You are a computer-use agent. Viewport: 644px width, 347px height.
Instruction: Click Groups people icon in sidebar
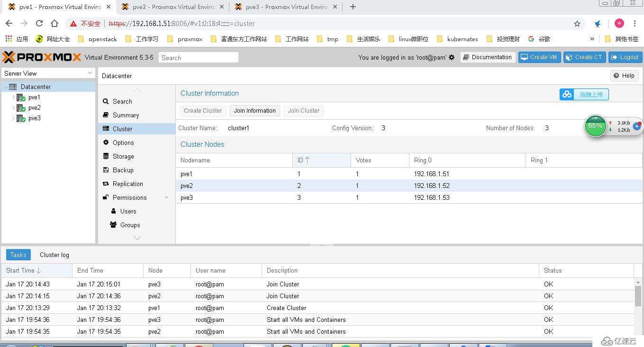pos(113,225)
